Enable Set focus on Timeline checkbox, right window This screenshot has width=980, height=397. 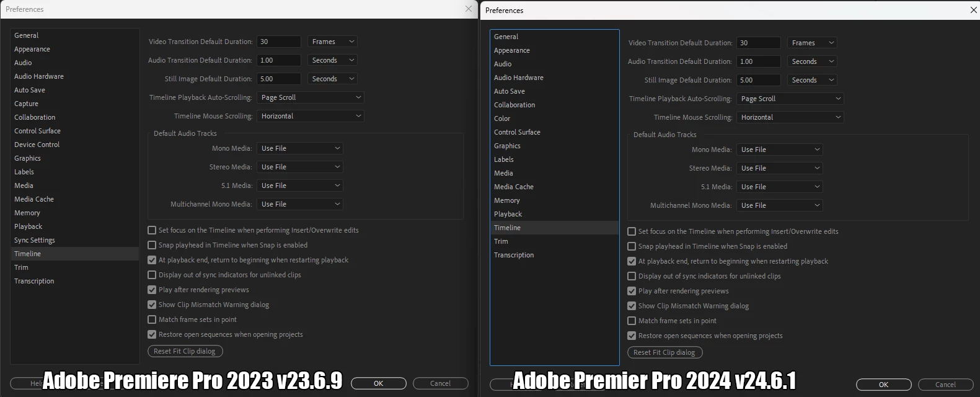pyautogui.click(x=632, y=231)
